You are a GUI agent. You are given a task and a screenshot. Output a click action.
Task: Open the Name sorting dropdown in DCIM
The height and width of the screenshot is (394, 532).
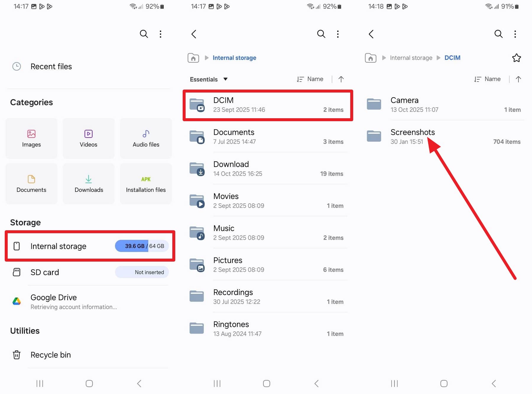pos(488,79)
